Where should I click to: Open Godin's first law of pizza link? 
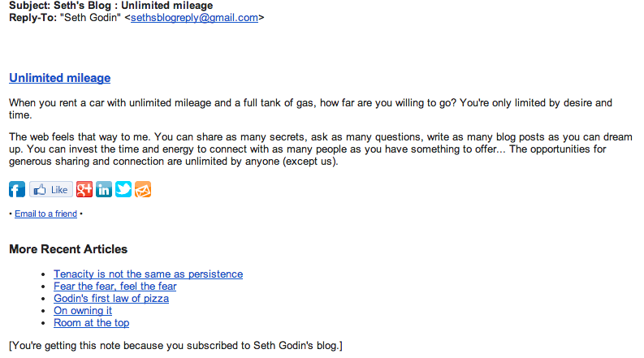[111, 299]
